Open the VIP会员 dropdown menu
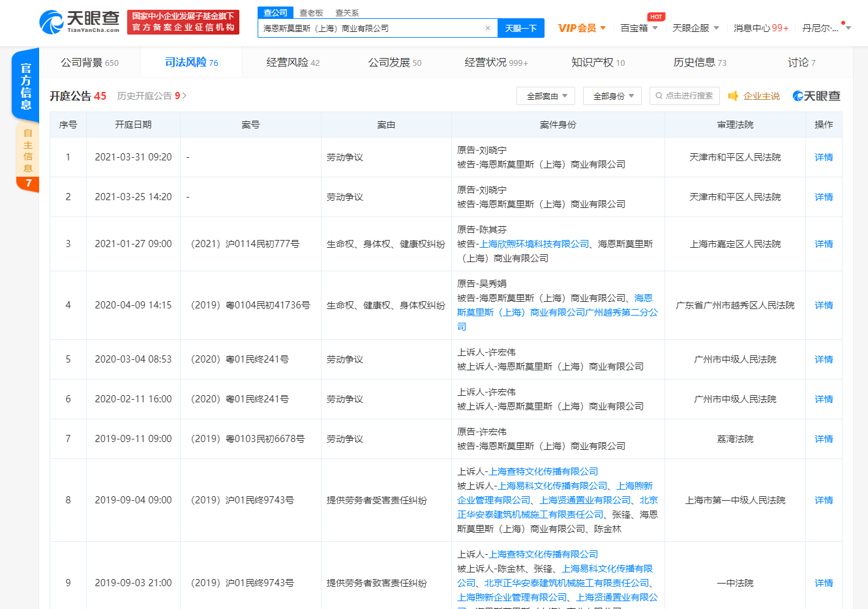This screenshot has height=609, width=868. tap(582, 28)
